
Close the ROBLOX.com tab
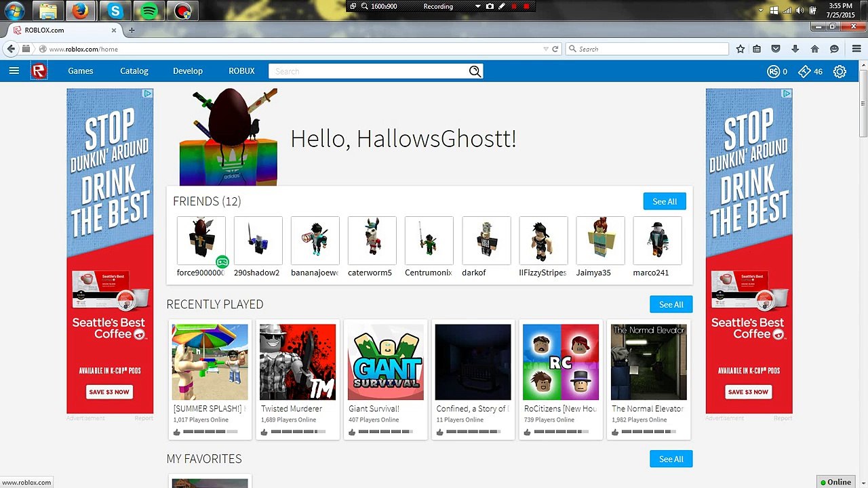tap(114, 30)
